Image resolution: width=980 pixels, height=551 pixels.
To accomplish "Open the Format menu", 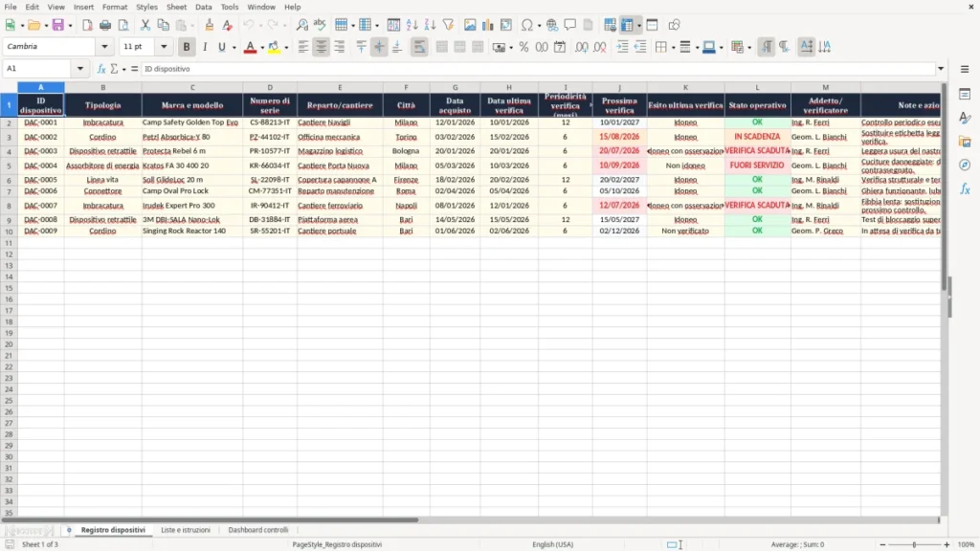I will 115,7.
